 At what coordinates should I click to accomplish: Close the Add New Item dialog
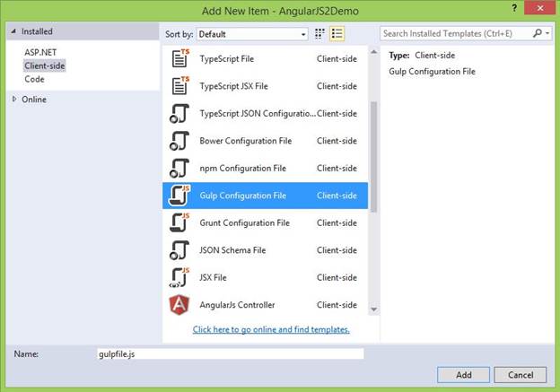(x=539, y=8)
